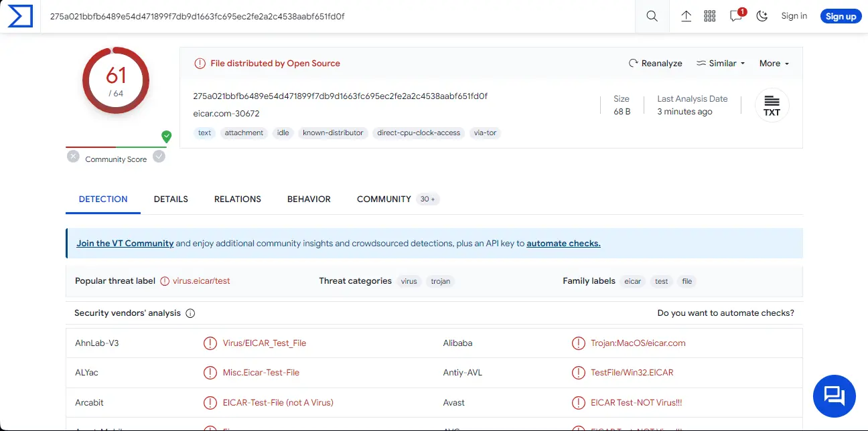
Task: Click EICAR-Test-File (not A Virus) text
Action: coord(278,403)
